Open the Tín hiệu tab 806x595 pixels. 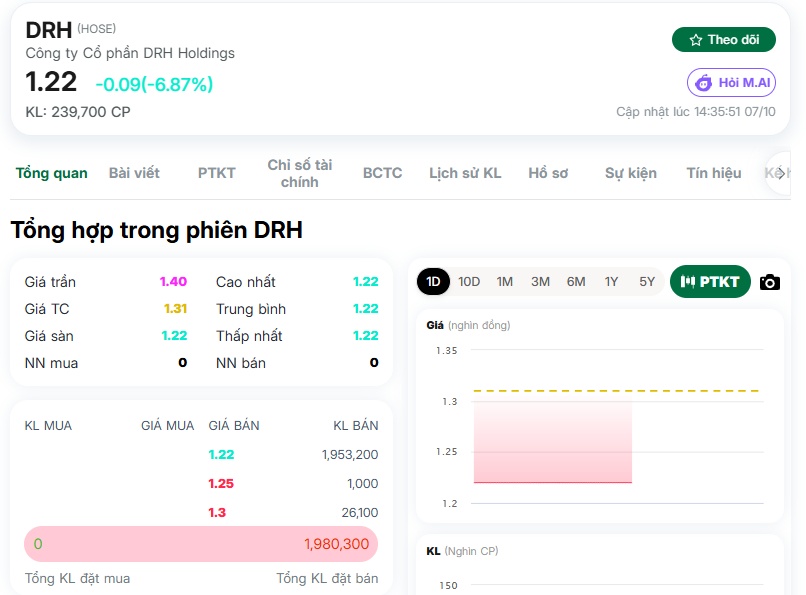point(713,173)
